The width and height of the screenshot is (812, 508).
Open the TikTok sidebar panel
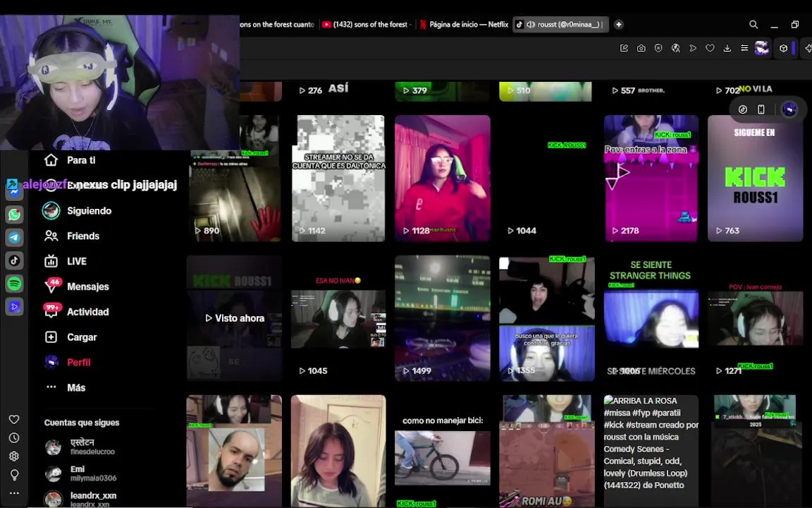15,260
